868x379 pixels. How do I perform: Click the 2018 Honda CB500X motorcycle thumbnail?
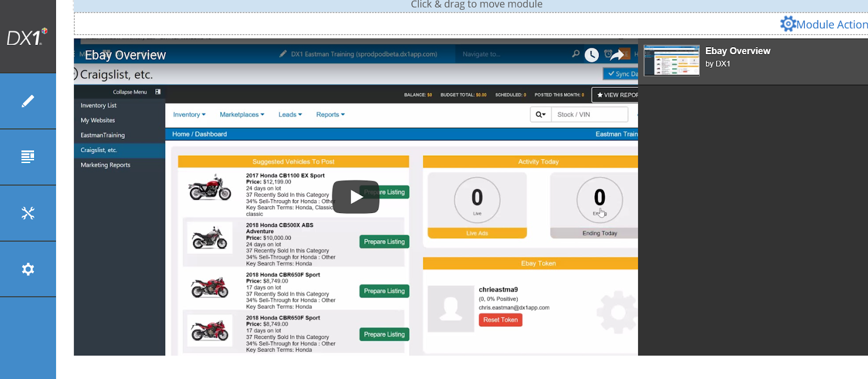pos(210,237)
